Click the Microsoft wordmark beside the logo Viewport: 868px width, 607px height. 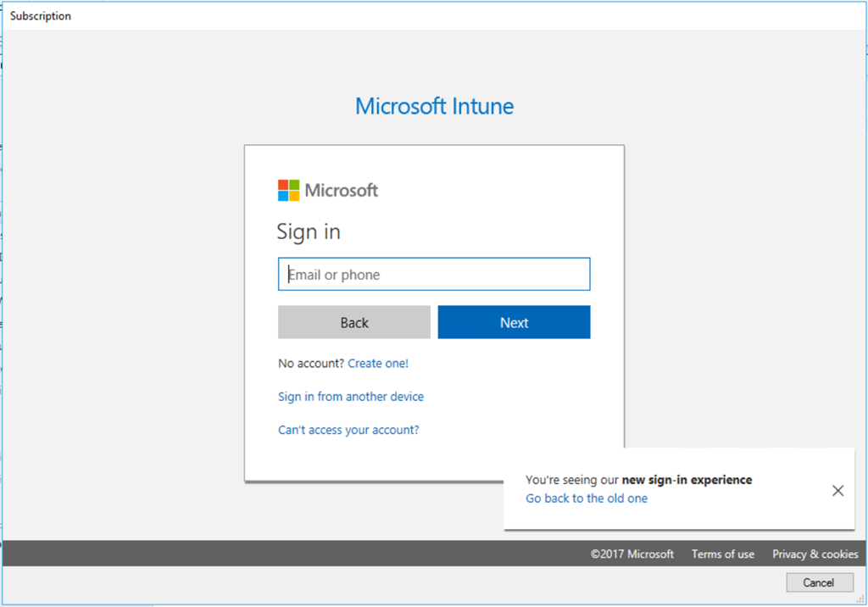[342, 191]
